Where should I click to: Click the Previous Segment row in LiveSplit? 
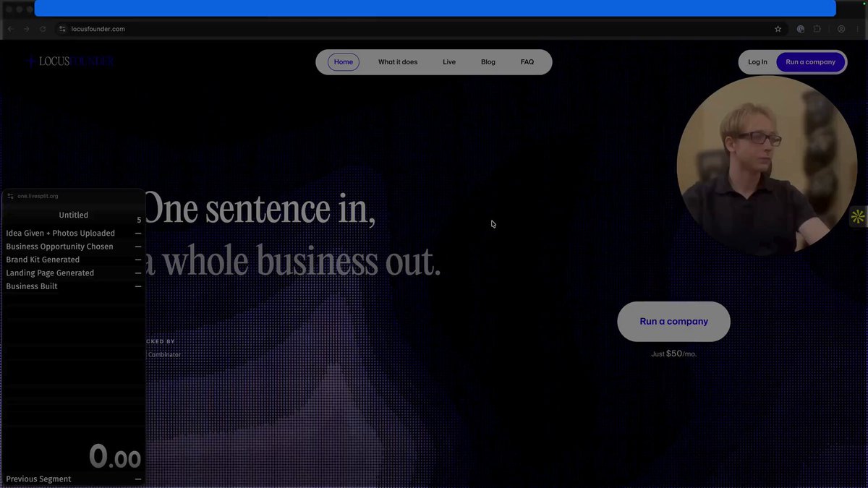point(73,479)
